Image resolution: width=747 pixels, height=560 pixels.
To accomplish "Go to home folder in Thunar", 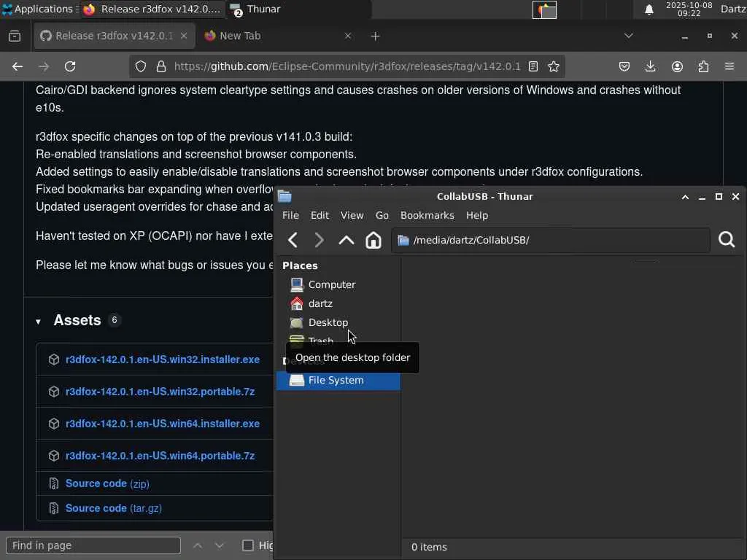I will [x=373, y=240].
